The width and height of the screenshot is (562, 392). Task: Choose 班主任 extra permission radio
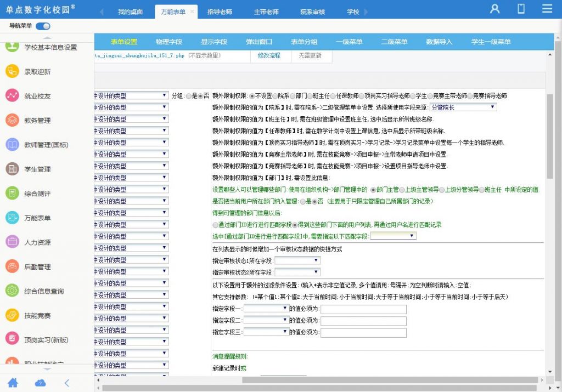click(x=310, y=96)
